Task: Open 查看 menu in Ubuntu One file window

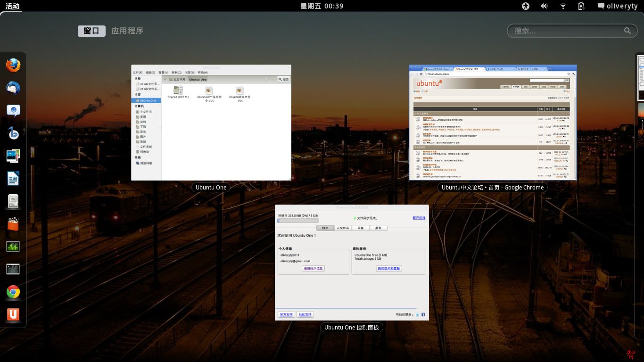Action: (163, 73)
